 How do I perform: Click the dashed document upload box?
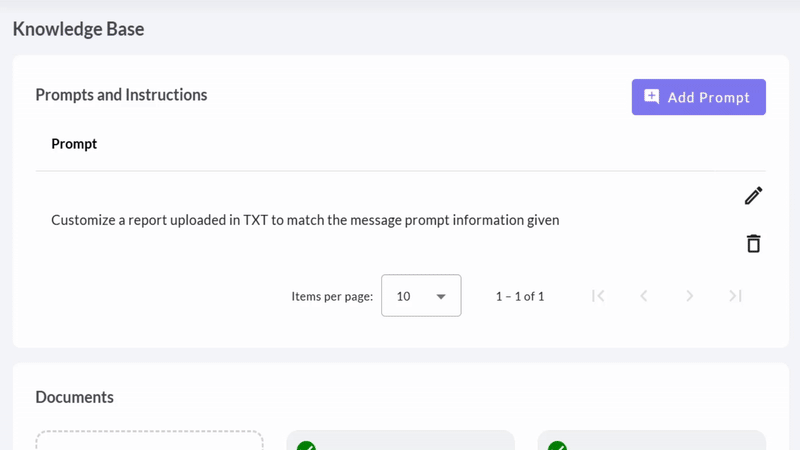pyautogui.click(x=149, y=440)
